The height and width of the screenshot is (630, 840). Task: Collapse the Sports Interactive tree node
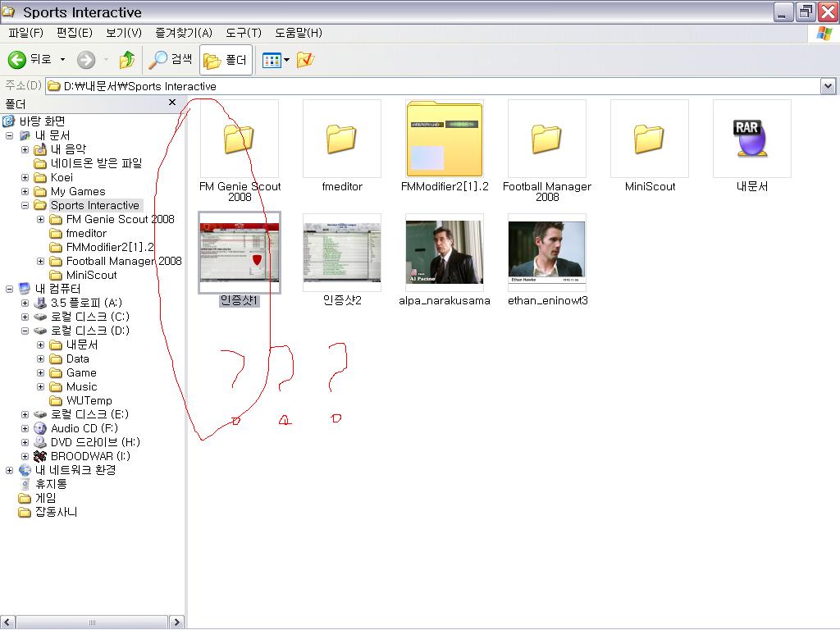[25, 205]
